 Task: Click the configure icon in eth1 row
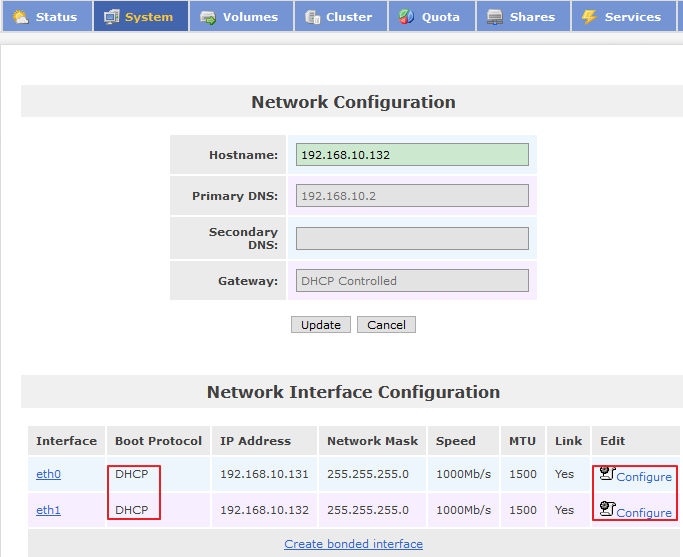pyautogui.click(x=607, y=509)
